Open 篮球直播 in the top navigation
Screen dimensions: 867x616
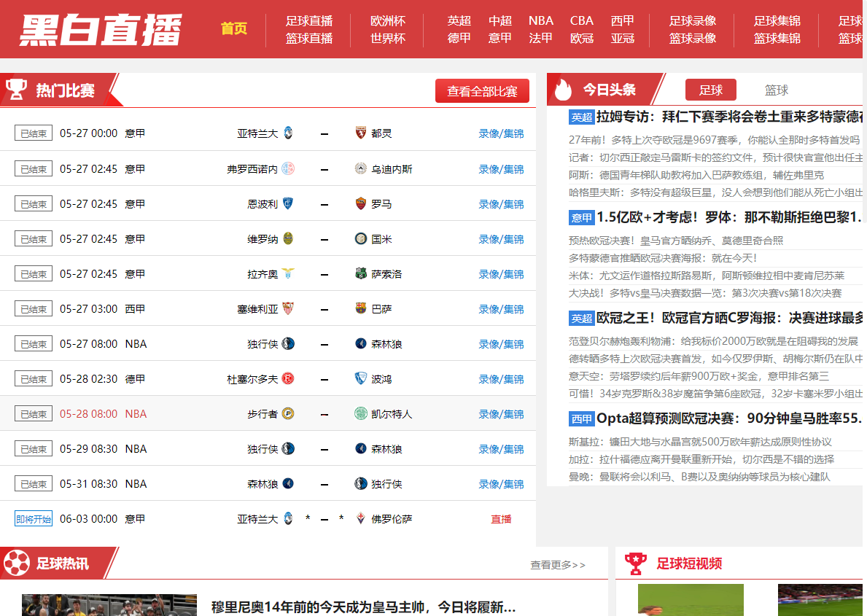[309, 38]
